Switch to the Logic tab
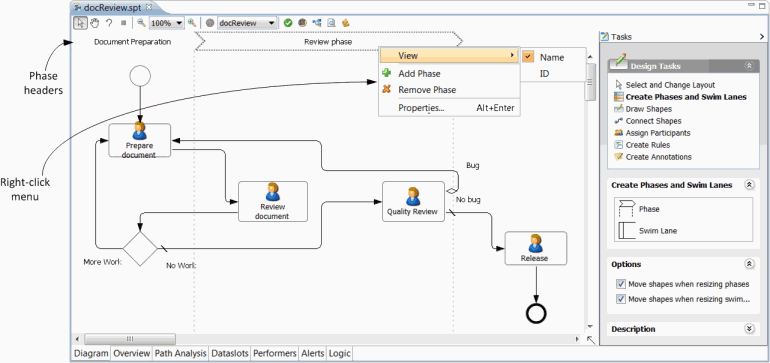The width and height of the screenshot is (770, 363). [339, 353]
